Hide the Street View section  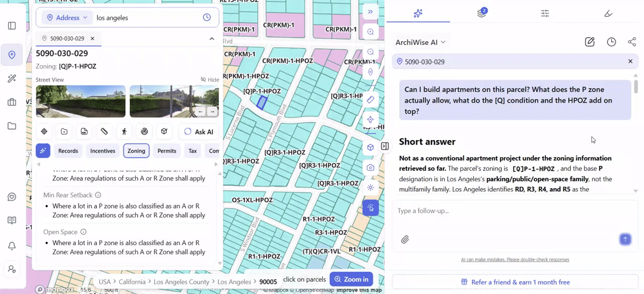point(210,79)
